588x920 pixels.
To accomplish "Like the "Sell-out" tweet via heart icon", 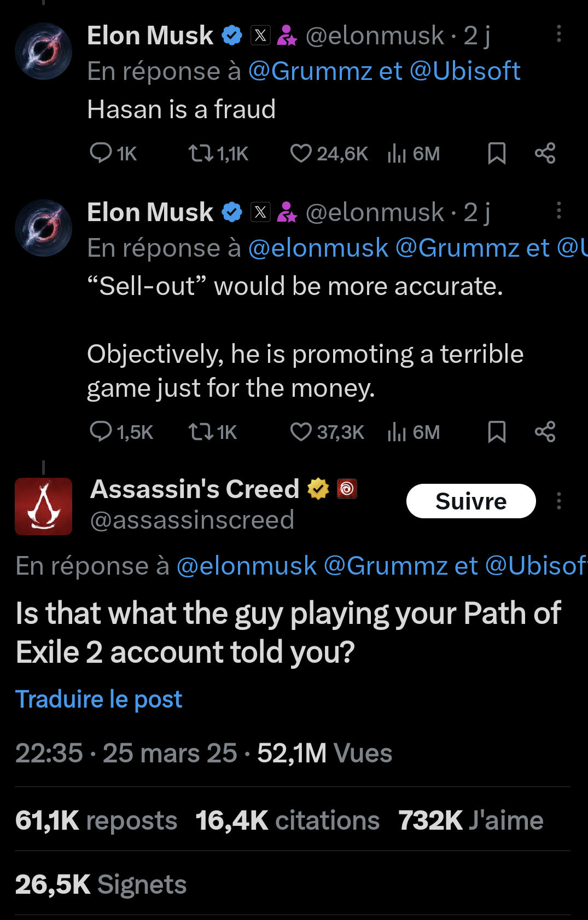I will pos(303,432).
